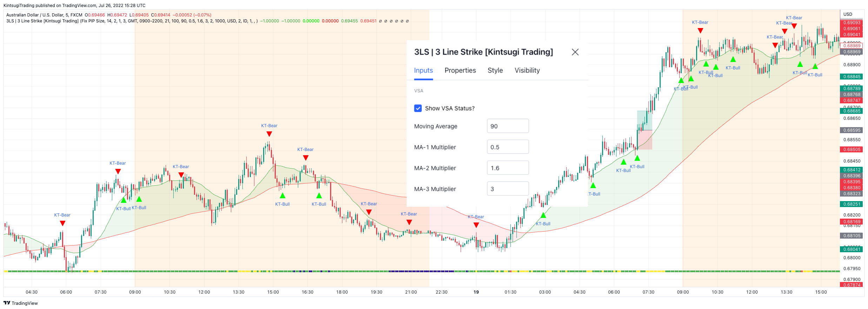Select the MA-3 Multiplier input
Image resolution: width=868 pixels, height=309 pixels.
(508, 189)
